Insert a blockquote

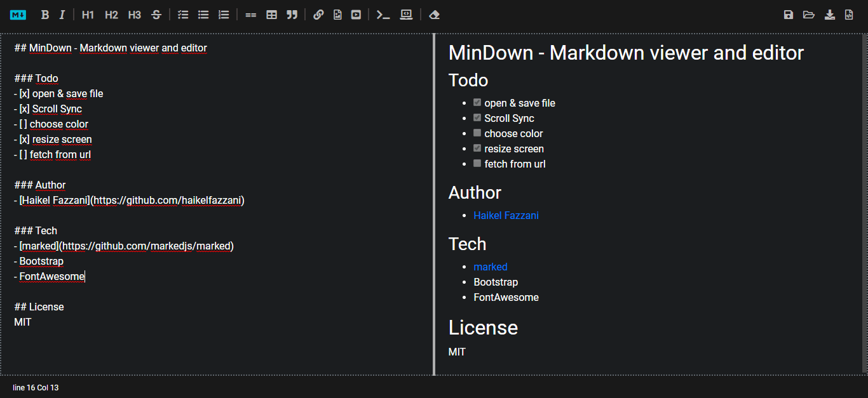(x=292, y=15)
